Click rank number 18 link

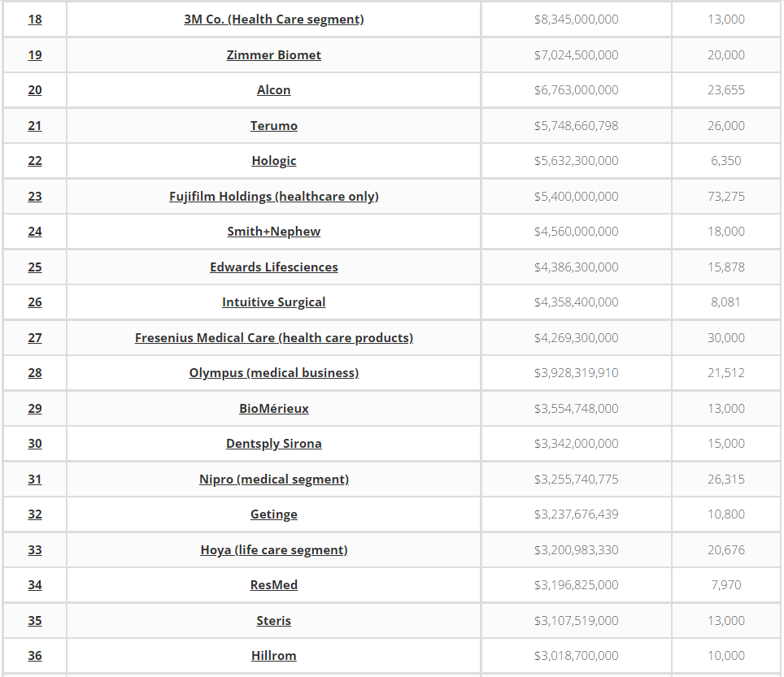tap(34, 20)
